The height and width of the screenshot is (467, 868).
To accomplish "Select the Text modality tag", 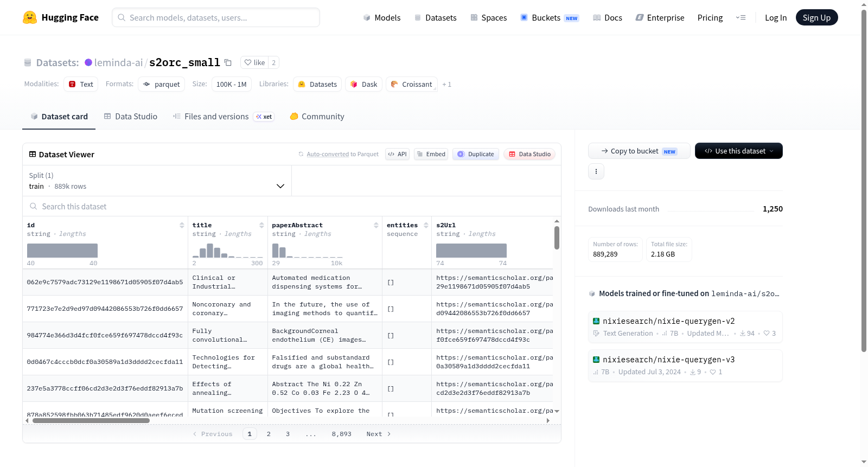I will point(81,84).
